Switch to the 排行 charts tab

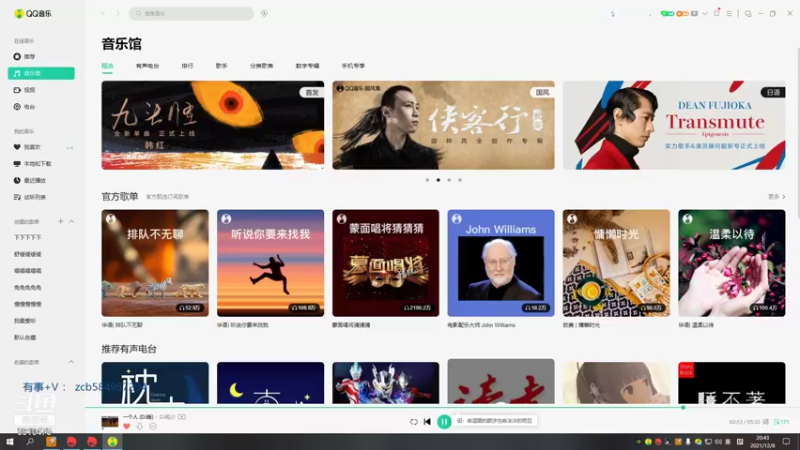coord(187,66)
